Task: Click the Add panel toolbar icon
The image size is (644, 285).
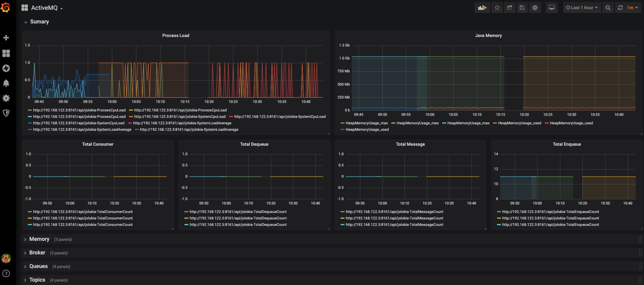Action: click(x=482, y=8)
